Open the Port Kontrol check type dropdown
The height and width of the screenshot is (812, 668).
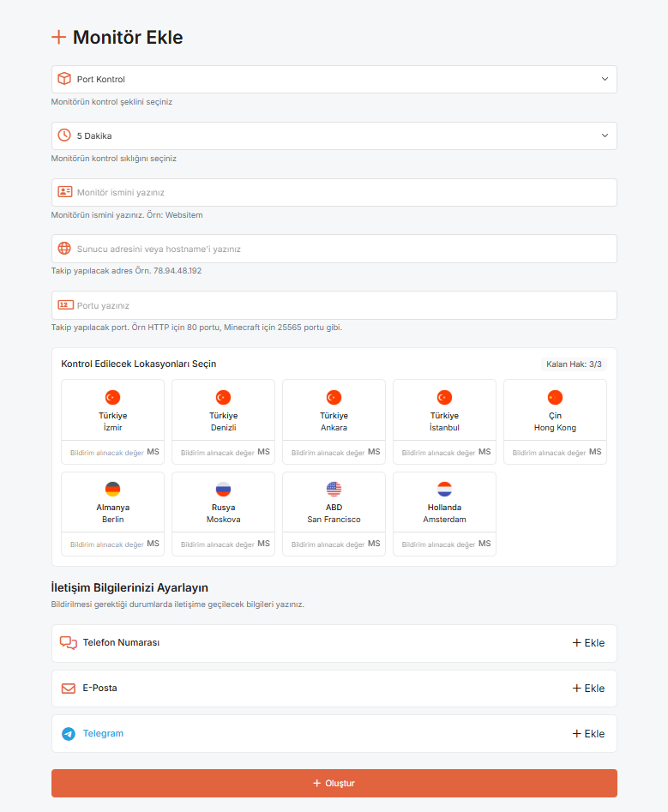pos(334,79)
